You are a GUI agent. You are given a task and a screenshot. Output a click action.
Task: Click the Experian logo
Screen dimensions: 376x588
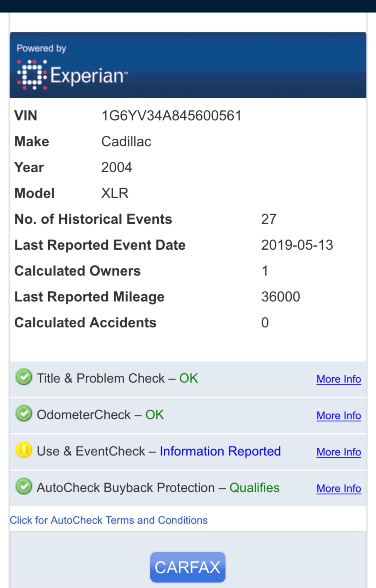[x=72, y=75]
